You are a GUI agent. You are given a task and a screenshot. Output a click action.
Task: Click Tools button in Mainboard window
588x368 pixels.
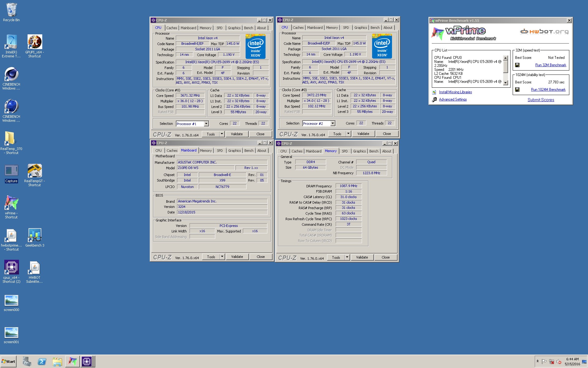(x=211, y=257)
